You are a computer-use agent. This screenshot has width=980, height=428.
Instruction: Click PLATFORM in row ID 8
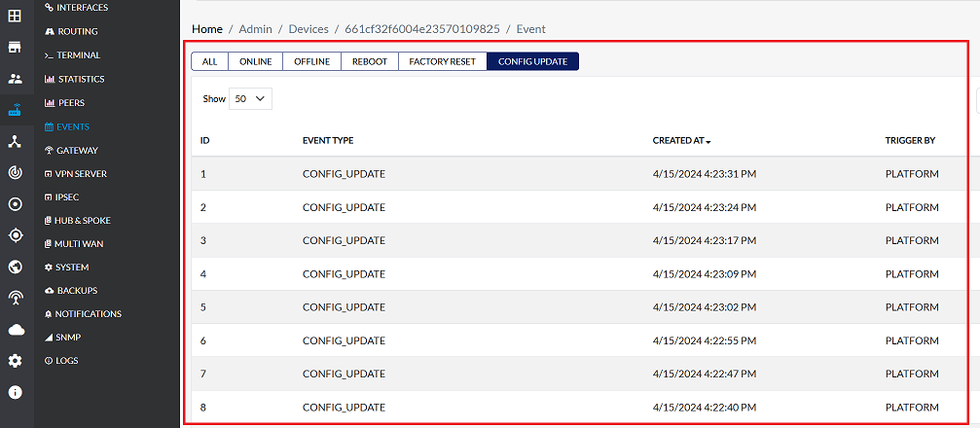(x=912, y=408)
